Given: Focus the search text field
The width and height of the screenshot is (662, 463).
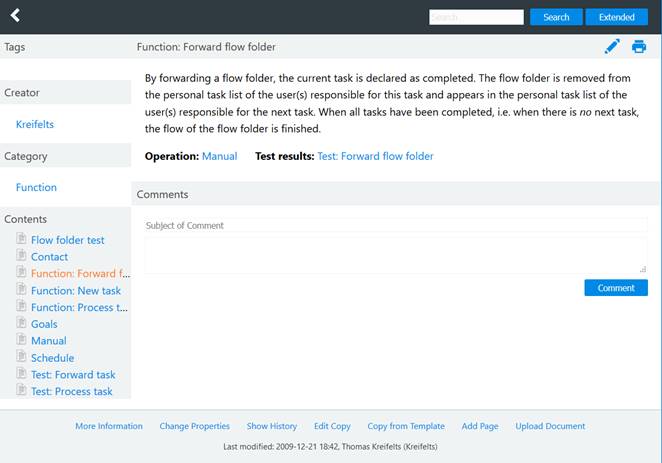Looking at the screenshot, I should pos(476,17).
